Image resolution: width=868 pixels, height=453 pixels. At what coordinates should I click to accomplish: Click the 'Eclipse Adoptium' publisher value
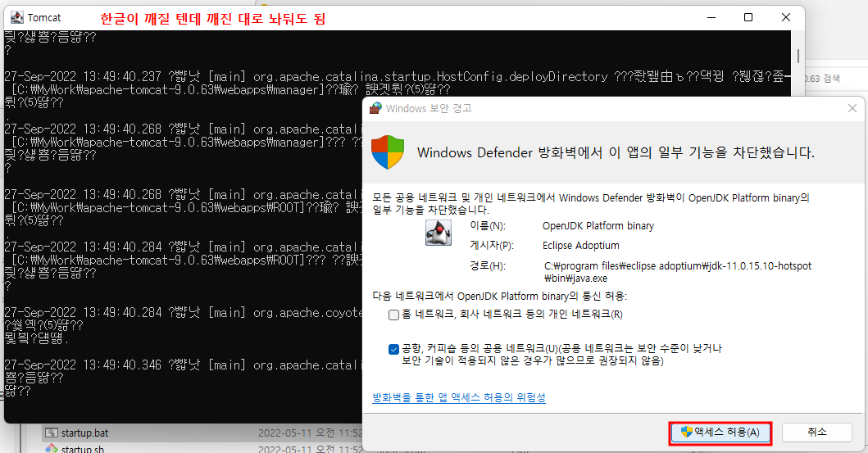coord(580,245)
